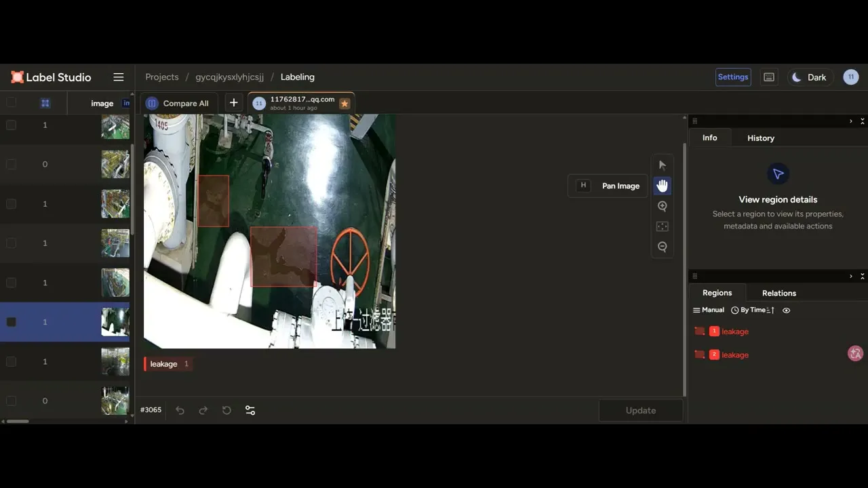This screenshot has width=868, height=488.
Task: Click the undo arrow in bottom toolbar
Action: point(180,410)
